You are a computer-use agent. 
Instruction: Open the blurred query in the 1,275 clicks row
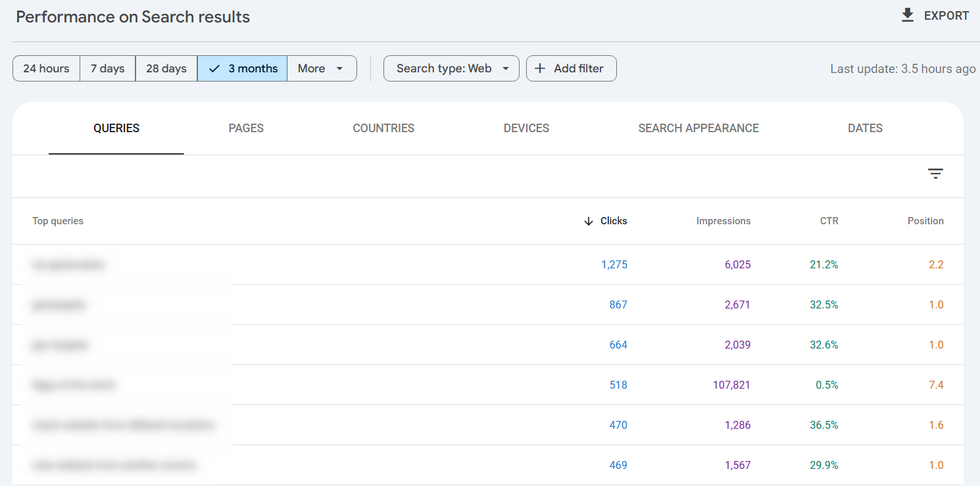pos(68,264)
